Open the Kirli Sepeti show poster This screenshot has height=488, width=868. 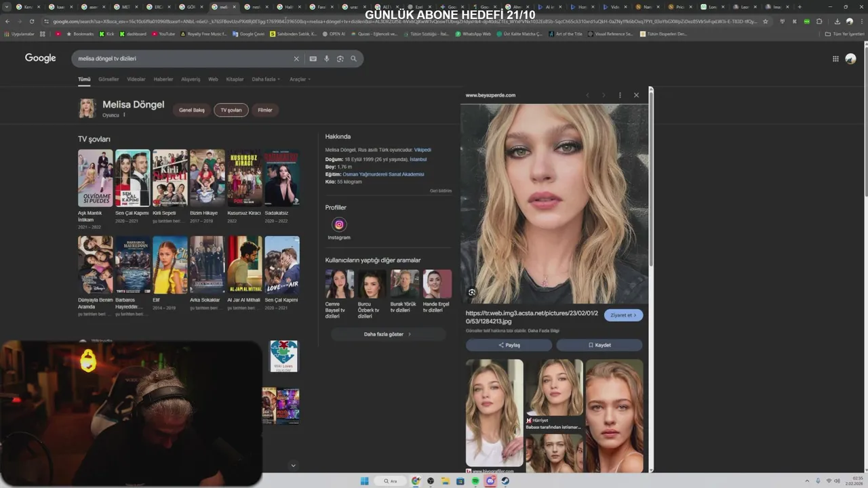[x=170, y=178]
